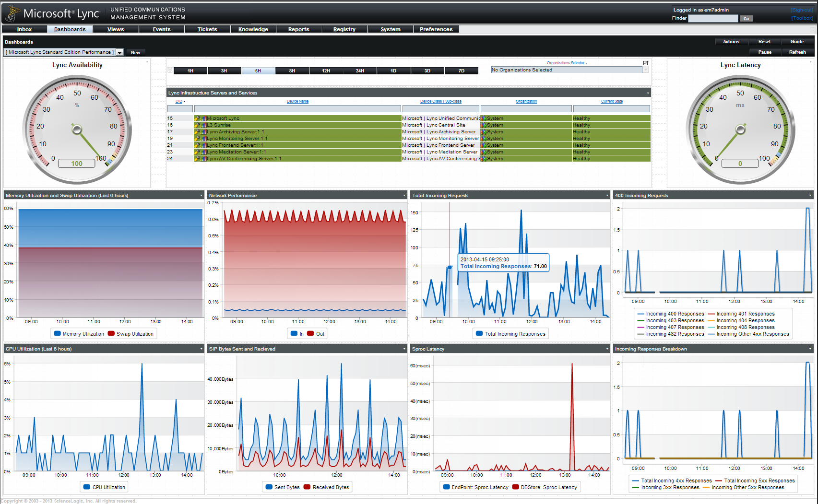Set time range to 7D
Screen dimensions: 818x504
point(462,71)
